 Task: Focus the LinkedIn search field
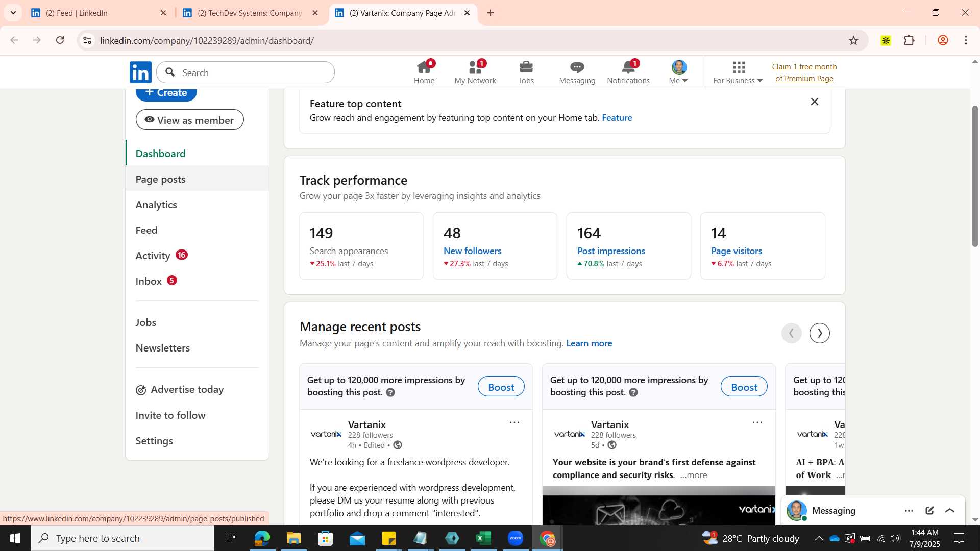[246, 72]
